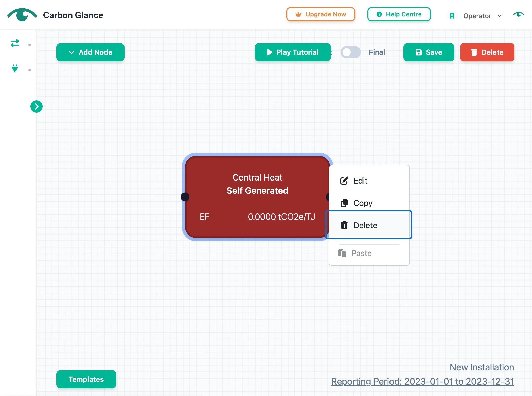Open the Help Centre
This screenshot has width=532, height=396.
click(x=399, y=14)
